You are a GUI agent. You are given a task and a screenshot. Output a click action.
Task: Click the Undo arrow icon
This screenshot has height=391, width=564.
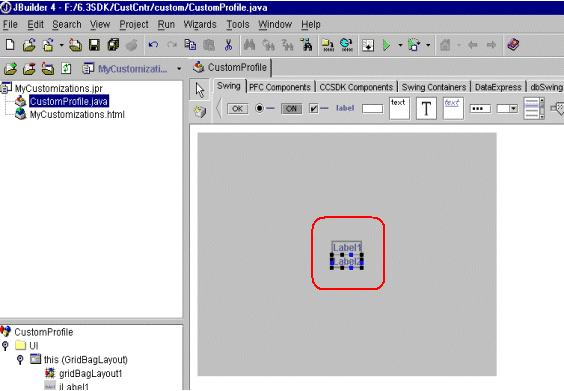click(154, 45)
